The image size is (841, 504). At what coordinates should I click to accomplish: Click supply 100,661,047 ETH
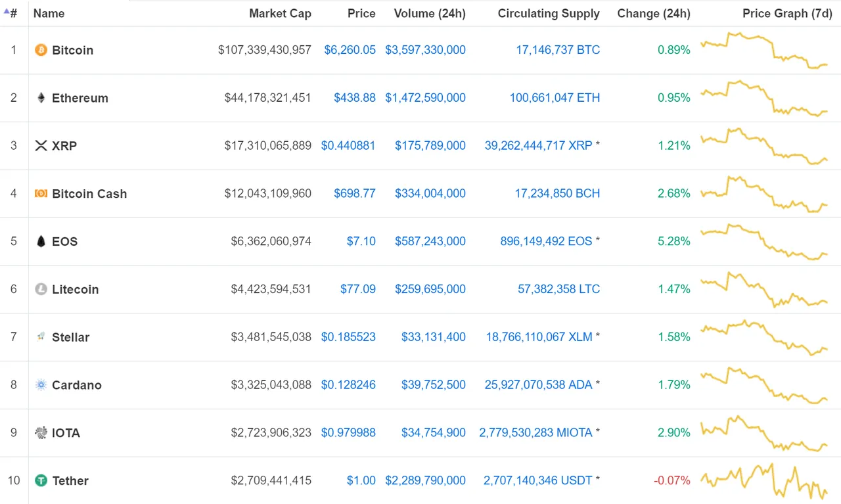click(x=555, y=98)
